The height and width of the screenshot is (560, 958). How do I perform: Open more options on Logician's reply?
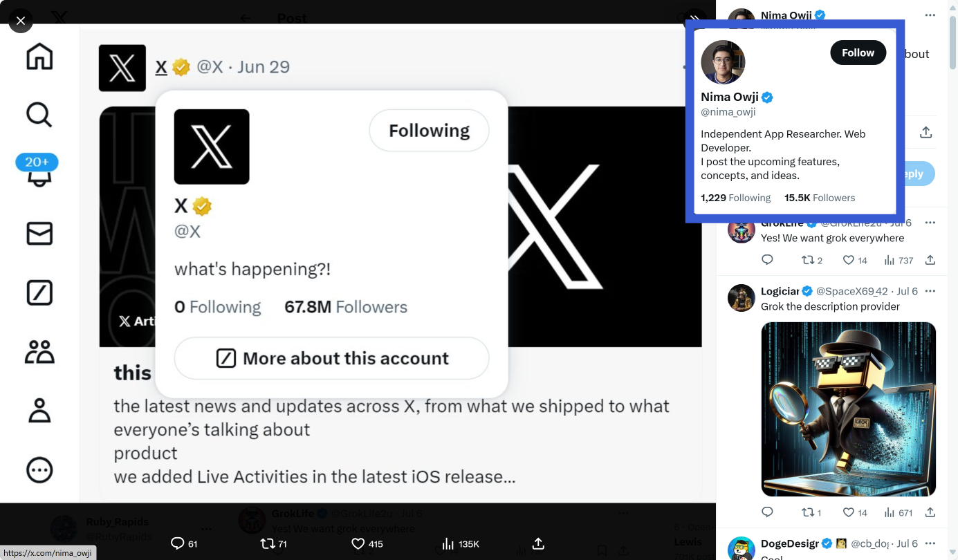click(x=930, y=291)
